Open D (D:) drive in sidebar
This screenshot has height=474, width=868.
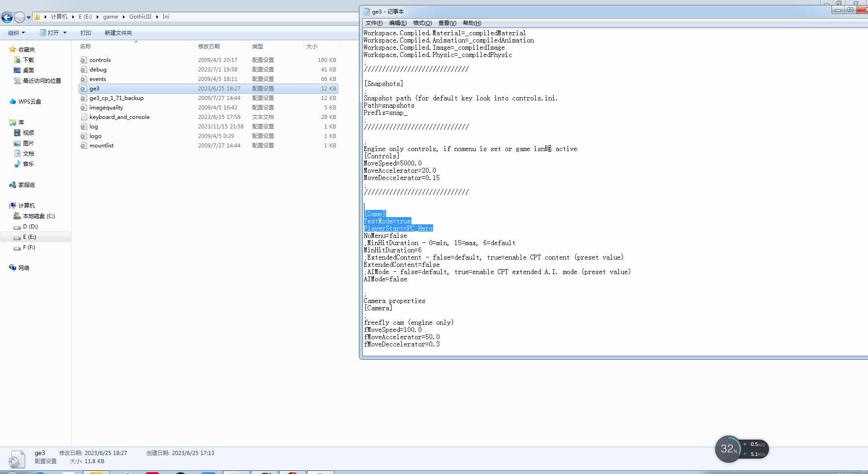pyautogui.click(x=30, y=226)
